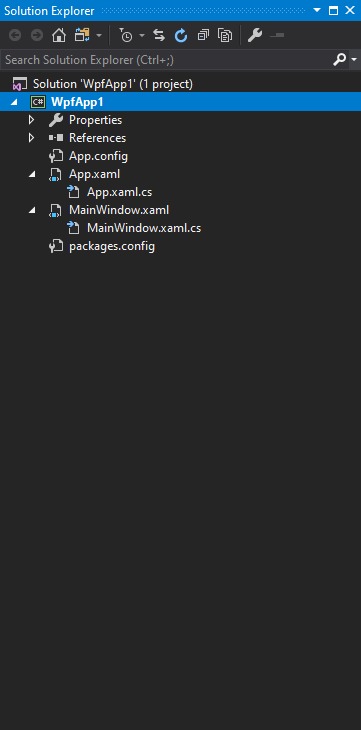
Task: Expand the References tree node
Action: [32, 138]
